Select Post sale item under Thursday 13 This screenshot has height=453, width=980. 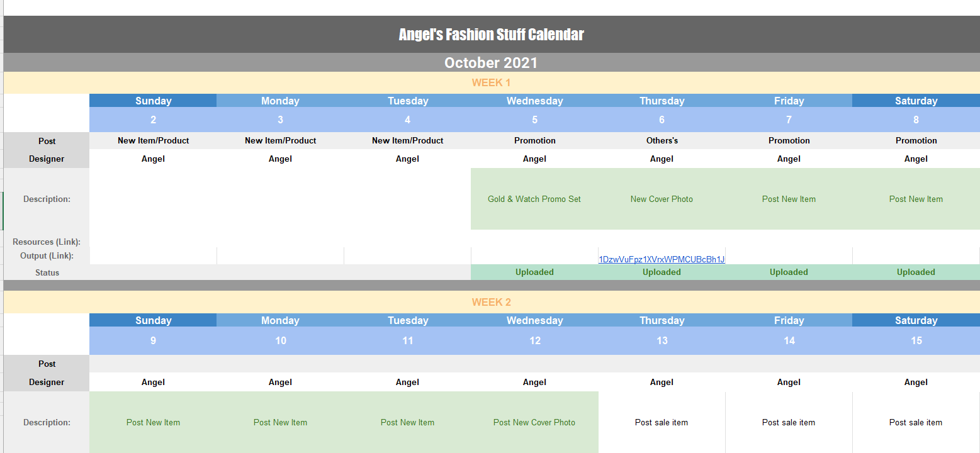[x=662, y=422]
